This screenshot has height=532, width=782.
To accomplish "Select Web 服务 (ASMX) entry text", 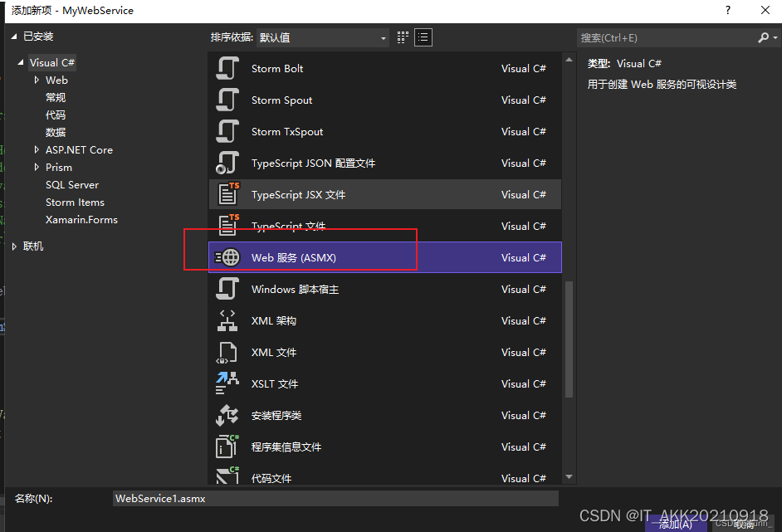I will point(294,258).
